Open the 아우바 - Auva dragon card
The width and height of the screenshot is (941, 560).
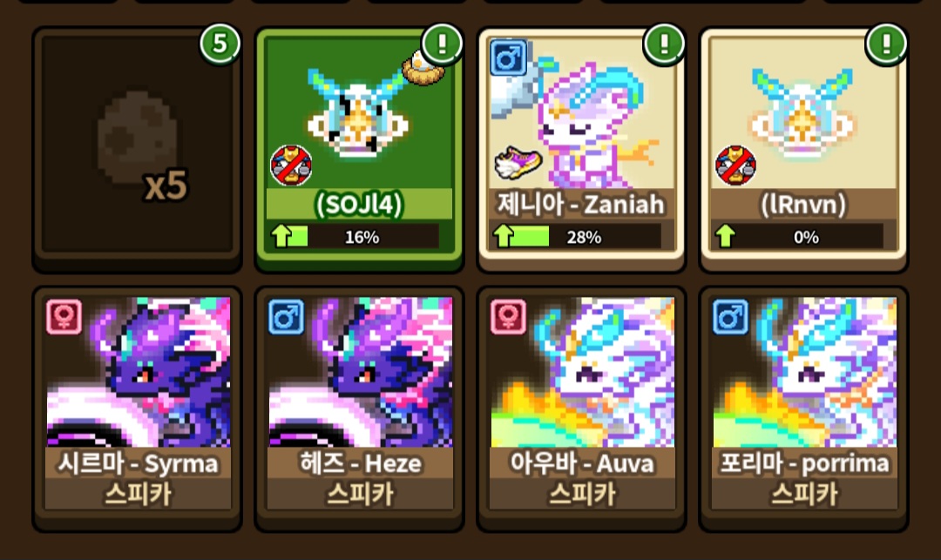tap(581, 409)
